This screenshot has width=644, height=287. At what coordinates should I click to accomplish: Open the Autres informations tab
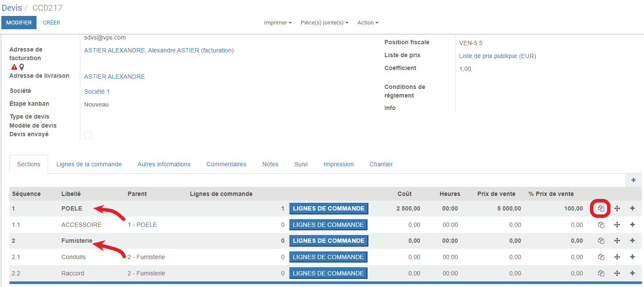pyautogui.click(x=164, y=164)
